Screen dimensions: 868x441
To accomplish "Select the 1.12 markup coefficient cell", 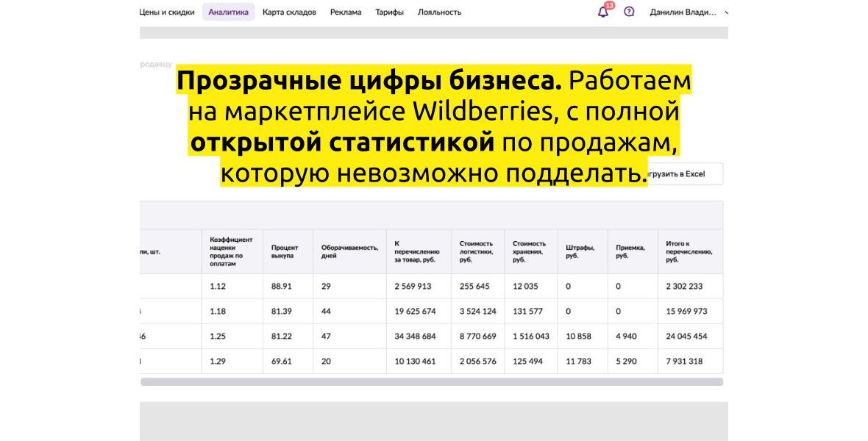I will [232, 287].
